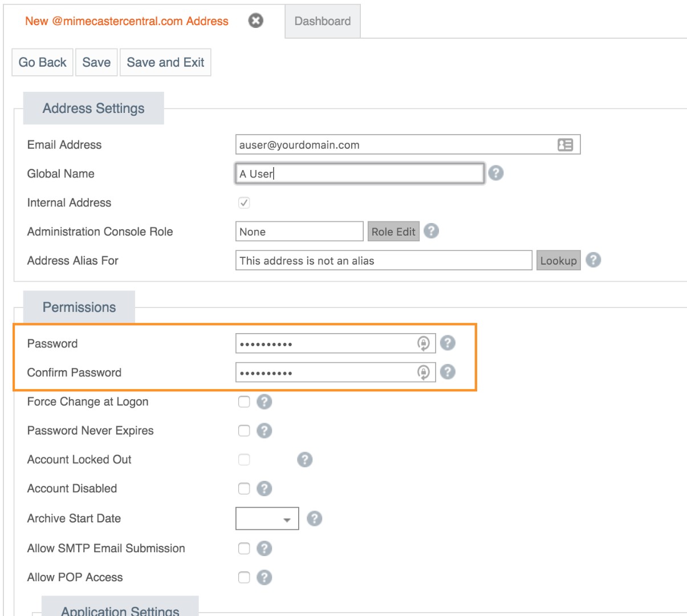
Task: Click the Go Back button
Action: (x=42, y=62)
